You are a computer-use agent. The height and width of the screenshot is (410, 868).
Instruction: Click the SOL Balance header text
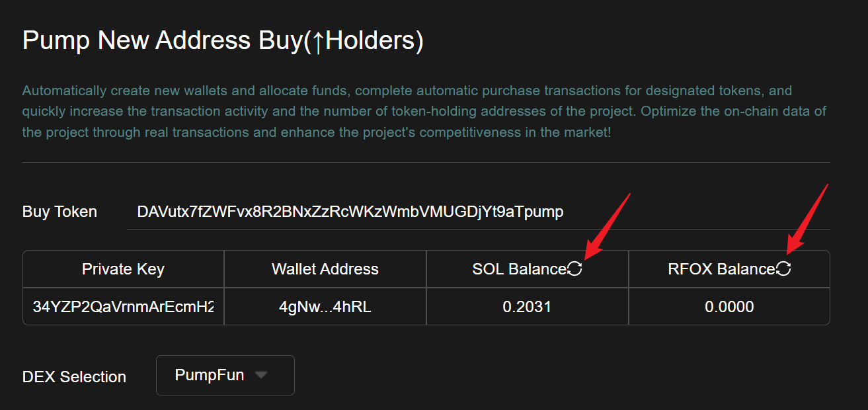pyautogui.click(x=520, y=269)
